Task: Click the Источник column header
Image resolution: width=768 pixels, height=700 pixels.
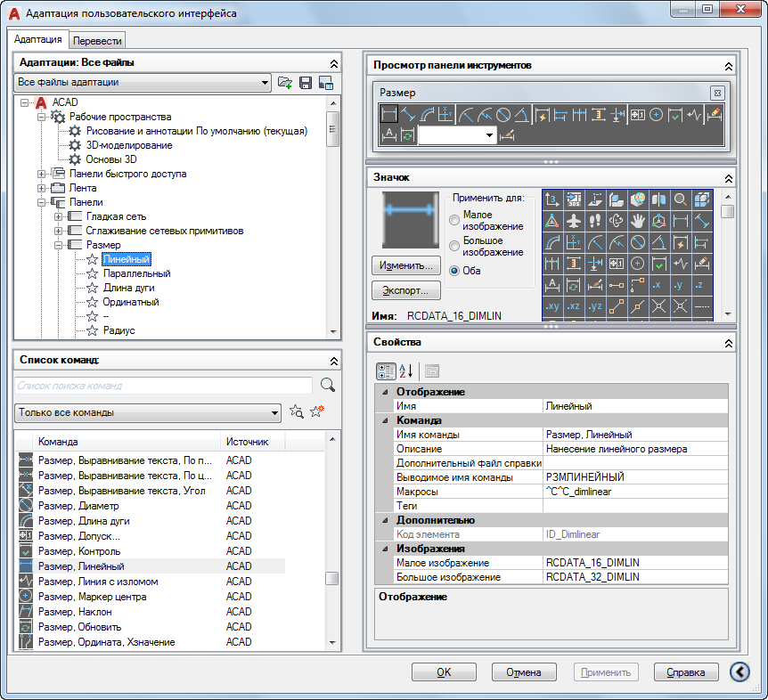Action: pyautogui.click(x=253, y=442)
